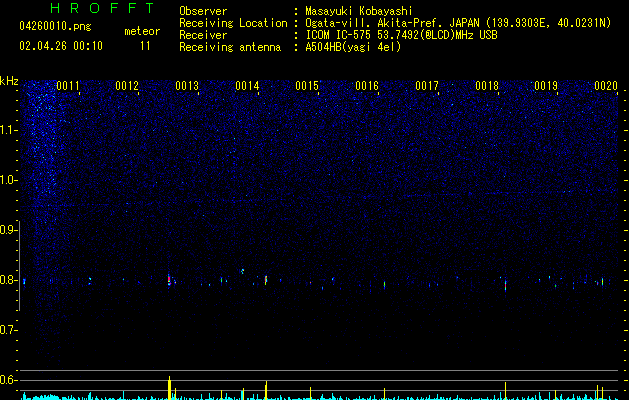
Task: Click the Observer label
Action: (203, 11)
